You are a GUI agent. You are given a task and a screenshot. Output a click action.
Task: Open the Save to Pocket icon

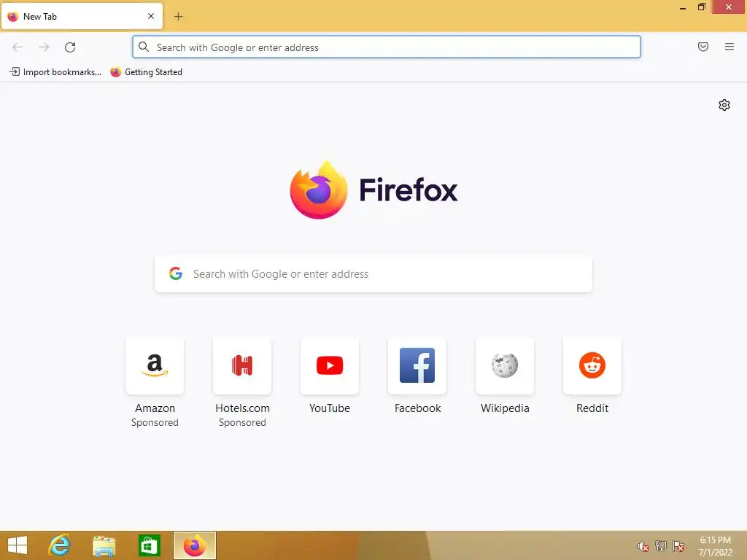pos(703,47)
